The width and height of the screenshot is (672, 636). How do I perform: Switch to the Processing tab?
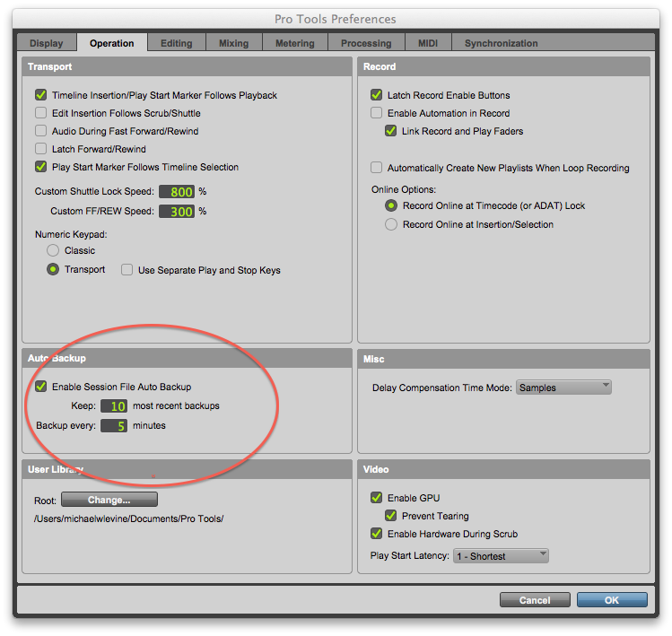pos(366,43)
